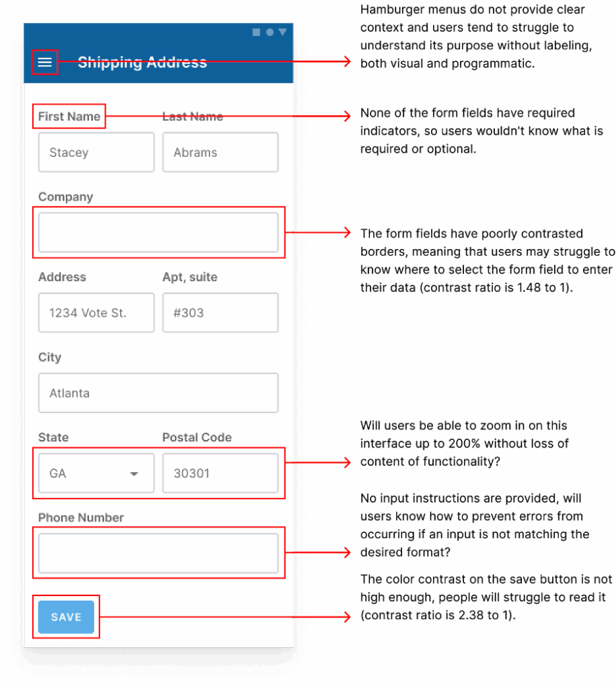Click the Apt, suite label
Screen dimensions: 616x689
pos(190,277)
